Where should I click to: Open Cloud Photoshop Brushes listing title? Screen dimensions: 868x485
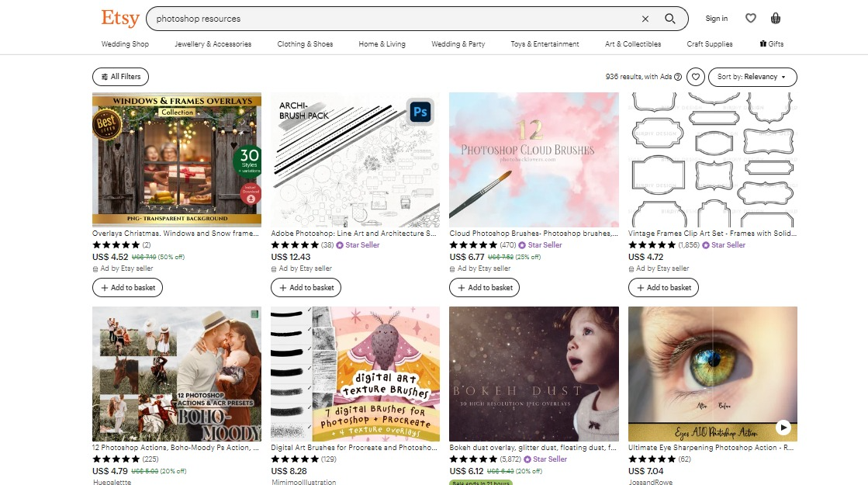coord(534,234)
